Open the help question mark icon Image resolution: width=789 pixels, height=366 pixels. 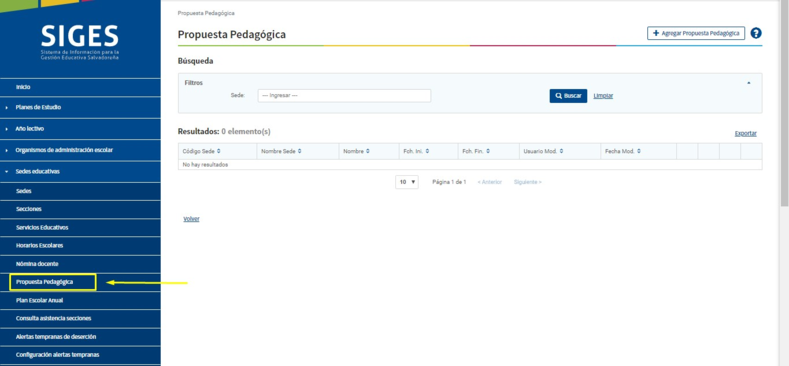click(755, 33)
